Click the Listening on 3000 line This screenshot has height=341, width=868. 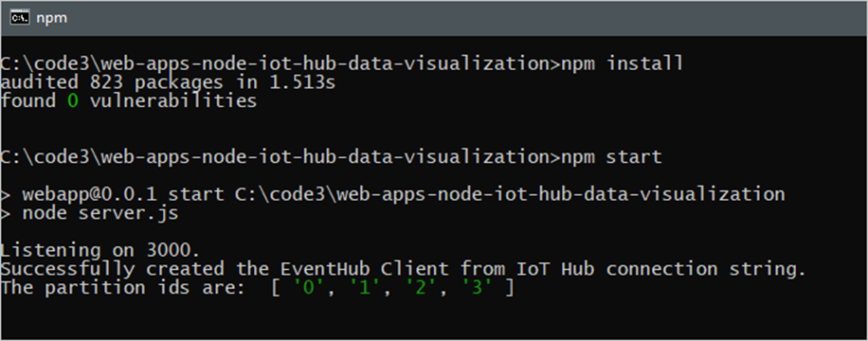(99, 251)
